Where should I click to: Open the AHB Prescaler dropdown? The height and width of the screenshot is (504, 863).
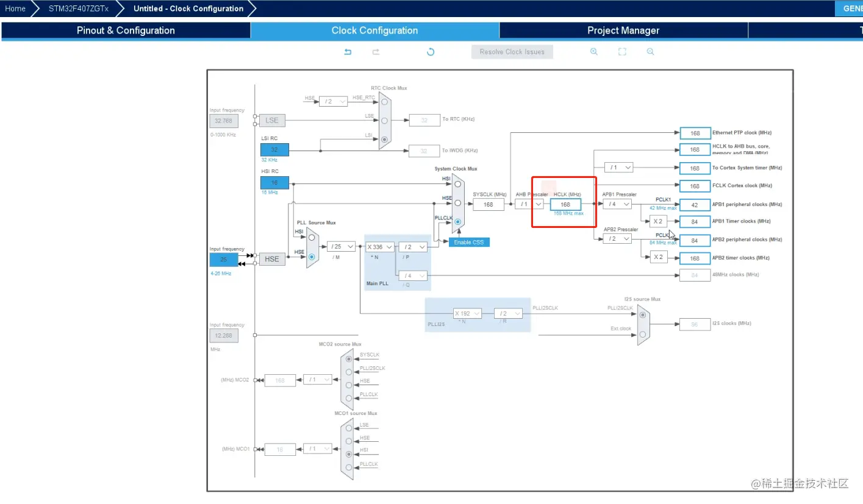click(528, 204)
